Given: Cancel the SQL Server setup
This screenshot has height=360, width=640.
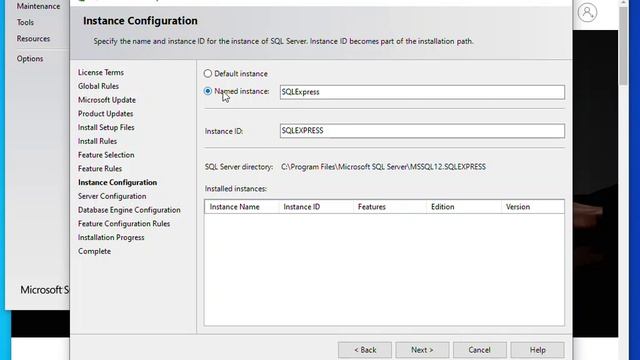Looking at the screenshot, I should click(x=480, y=350).
